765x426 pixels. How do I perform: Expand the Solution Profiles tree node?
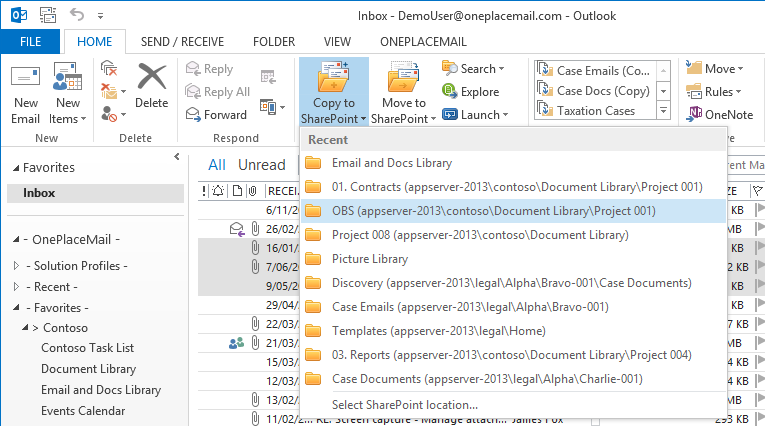tap(16, 266)
